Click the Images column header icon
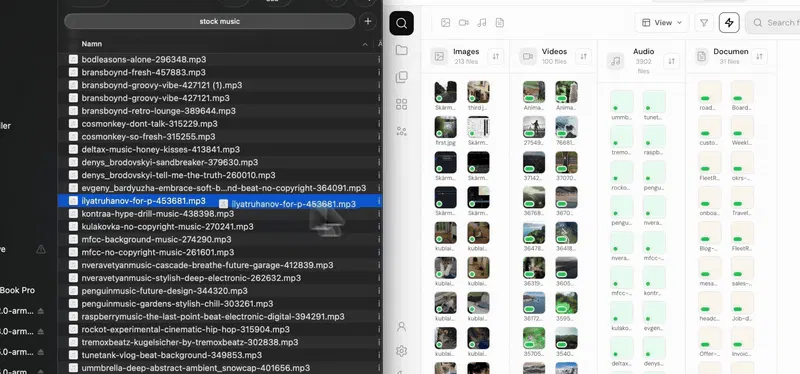Image resolution: width=800 pixels, height=374 pixels. 439,56
